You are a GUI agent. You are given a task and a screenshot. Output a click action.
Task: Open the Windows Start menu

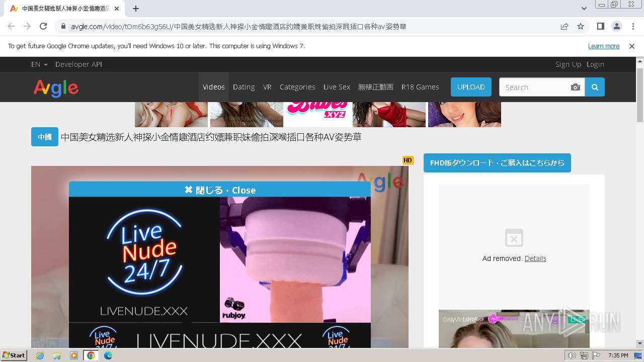point(14,355)
